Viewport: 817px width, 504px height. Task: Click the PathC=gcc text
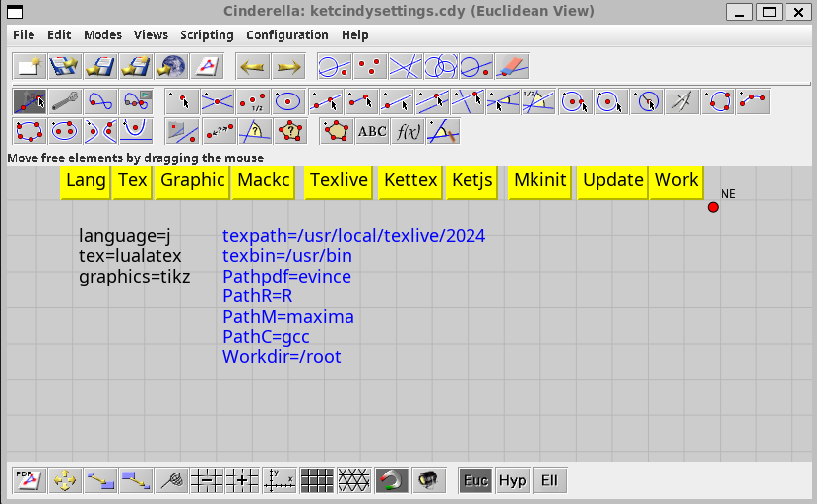tap(266, 337)
